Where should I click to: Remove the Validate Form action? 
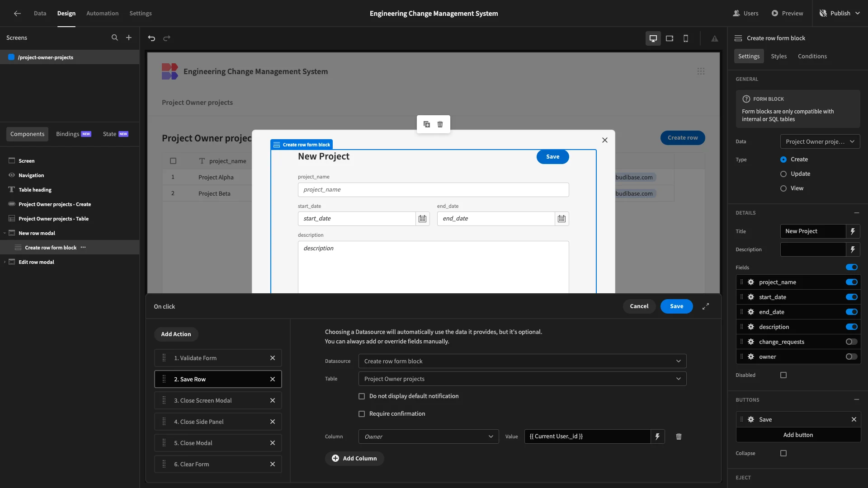pos(273,358)
